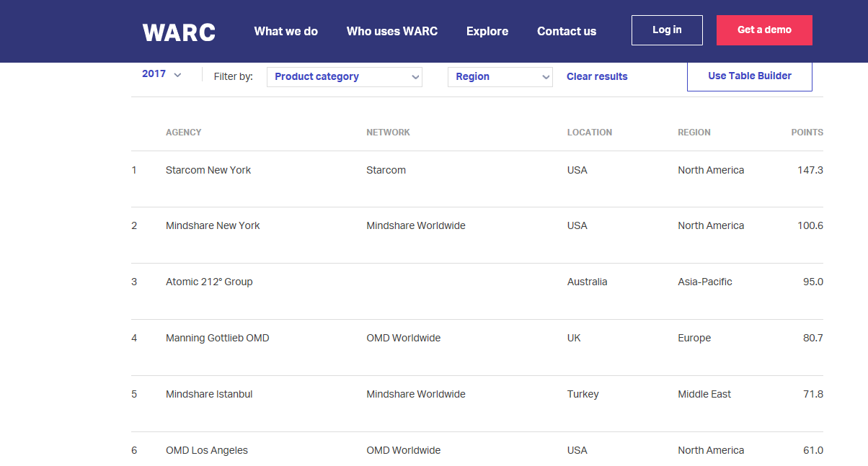Image resolution: width=868 pixels, height=466 pixels.
Task: Click the 80.7 points value
Action: [813, 338]
